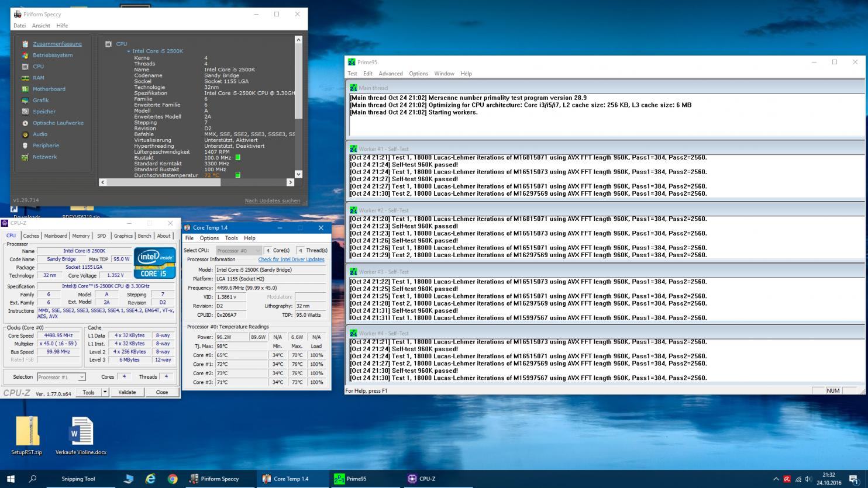Click the Zusammenfassung clipboard icon in Speccy
This screenshot has width=868, height=488.
pyautogui.click(x=25, y=44)
